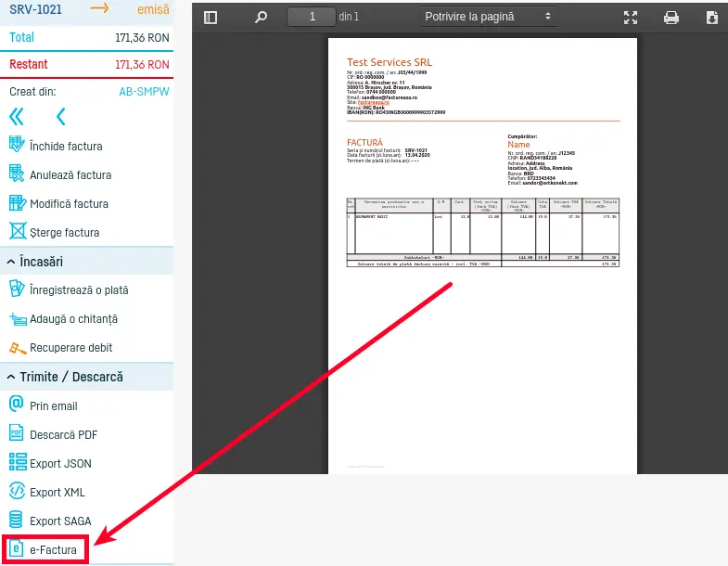Click the Descarcă PDF file icon

coord(17,432)
